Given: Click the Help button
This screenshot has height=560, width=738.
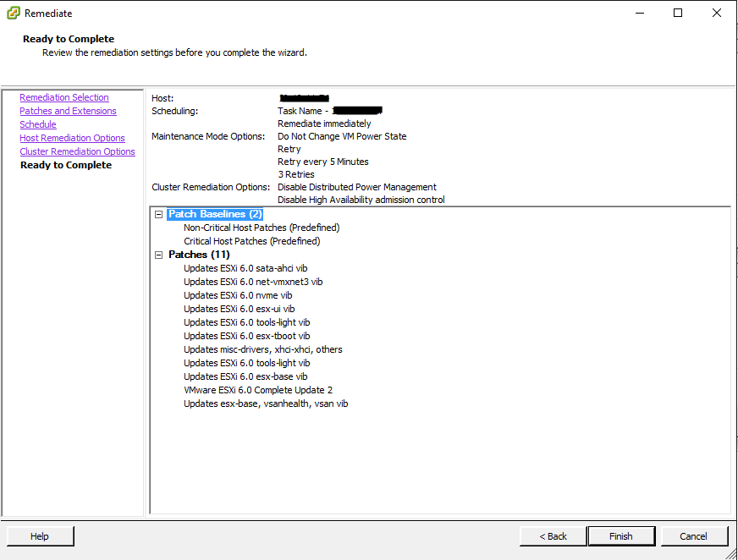Looking at the screenshot, I should pyautogui.click(x=40, y=536).
